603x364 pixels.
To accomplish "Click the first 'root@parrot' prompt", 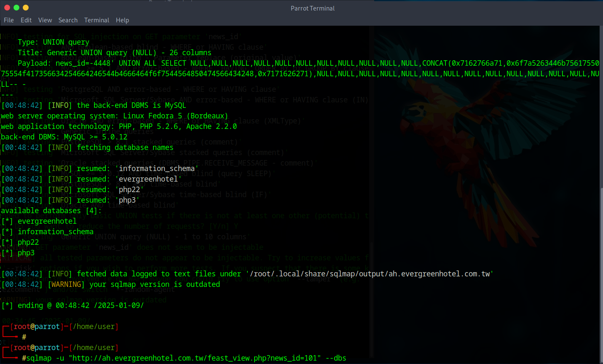I will point(37,327).
